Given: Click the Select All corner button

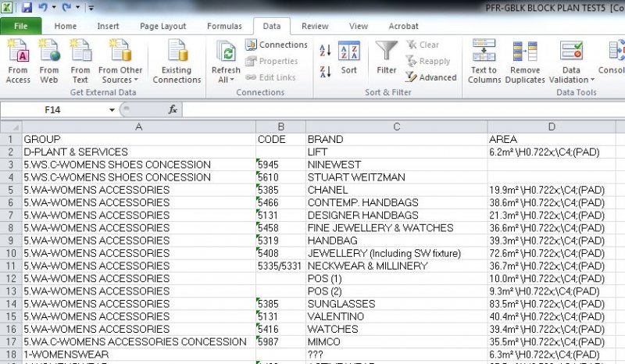Looking at the screenshot, I should pos(11,127).
